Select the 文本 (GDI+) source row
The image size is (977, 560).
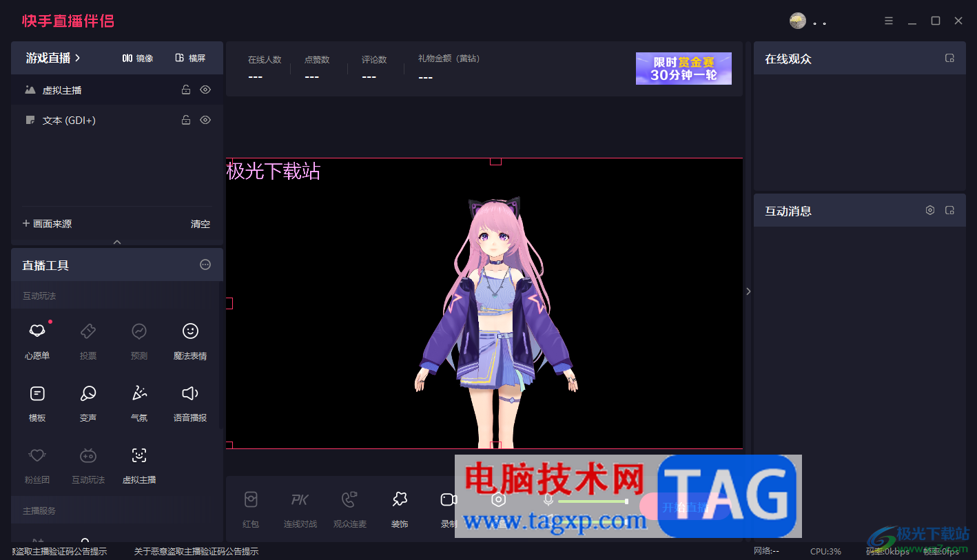117,120
